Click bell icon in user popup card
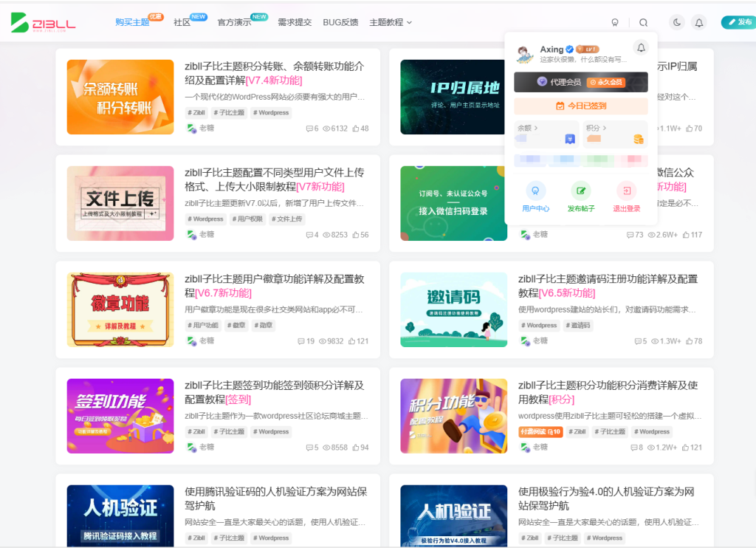The height and width of the screenshot is (548, 756). coord(641,48)
